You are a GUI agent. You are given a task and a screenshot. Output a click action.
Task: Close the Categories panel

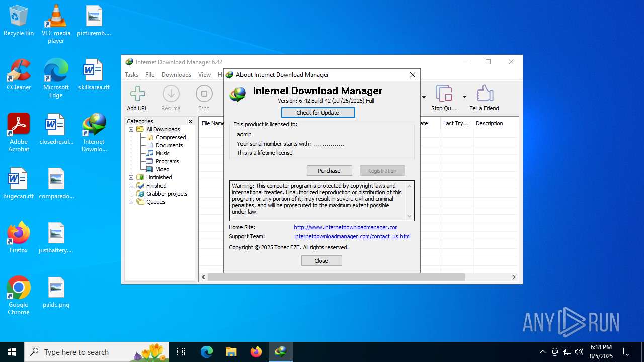point(191,121)
